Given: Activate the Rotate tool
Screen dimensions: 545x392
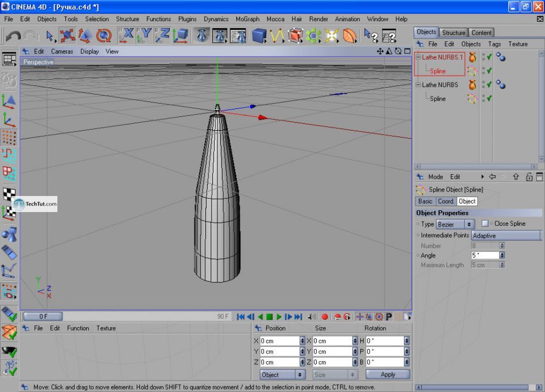Looking at the screenshot, I should tap(104, 36).
